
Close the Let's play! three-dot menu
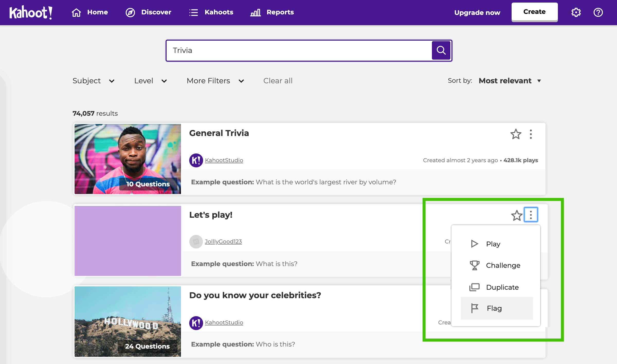(x=531, y=215)
